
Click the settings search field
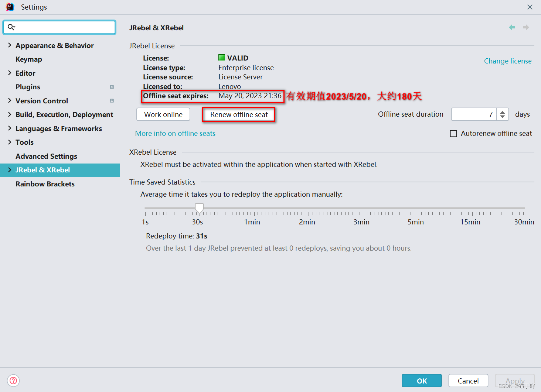(x=59, y=27)
